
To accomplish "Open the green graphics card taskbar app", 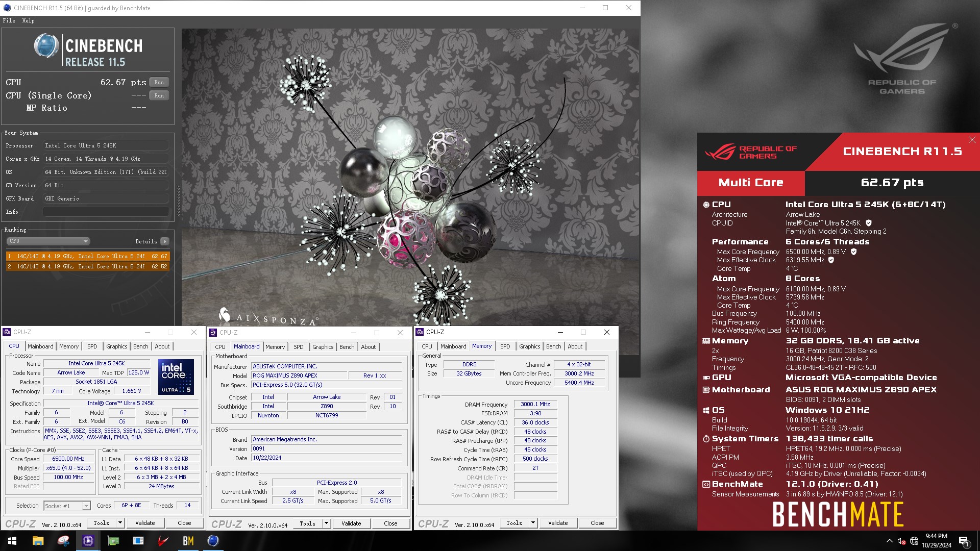I will point(113,541).
